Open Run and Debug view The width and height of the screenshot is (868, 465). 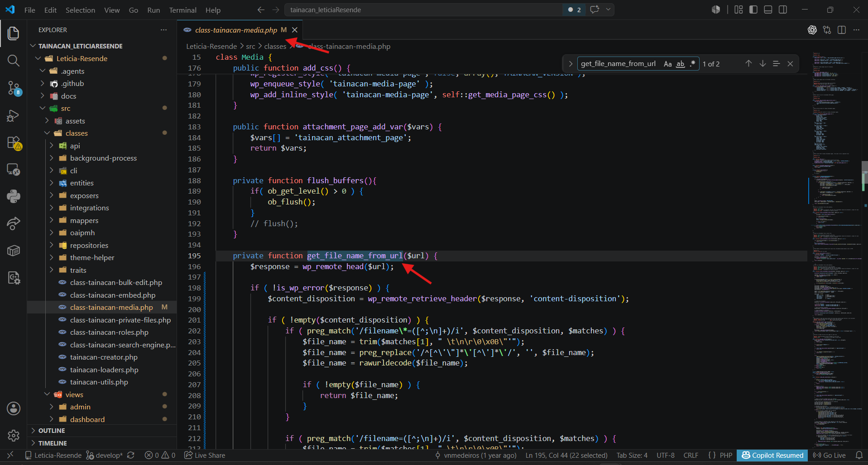click(14, 115)
